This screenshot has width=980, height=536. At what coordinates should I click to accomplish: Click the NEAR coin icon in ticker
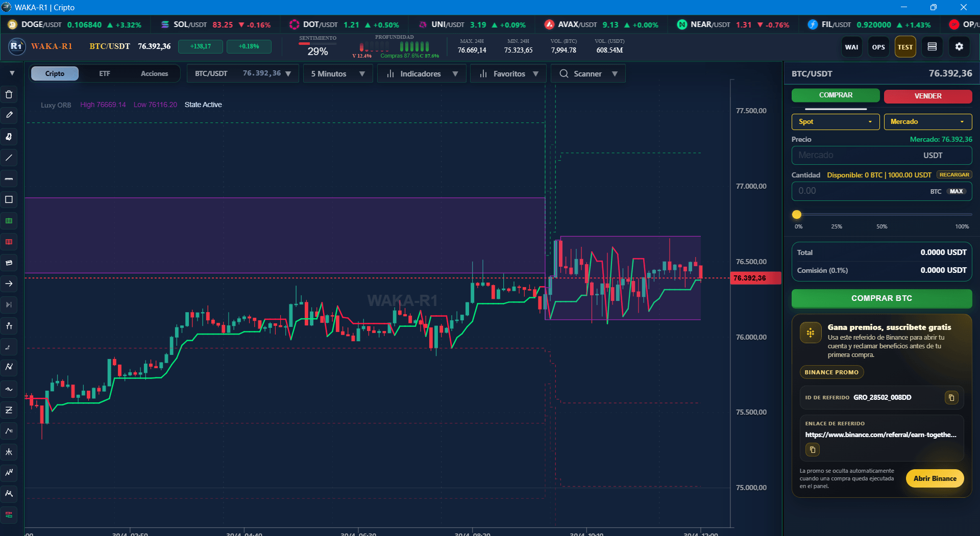tap(681, 24)
